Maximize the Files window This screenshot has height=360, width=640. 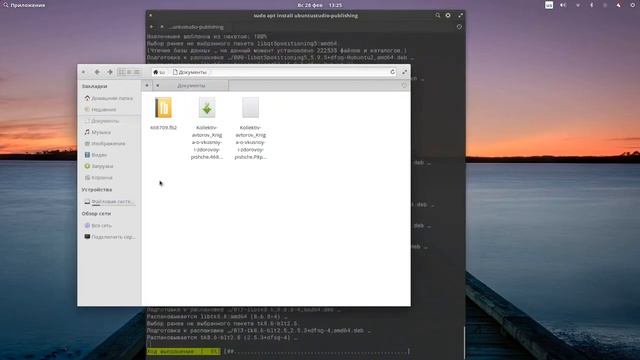(x=404, y=72)
